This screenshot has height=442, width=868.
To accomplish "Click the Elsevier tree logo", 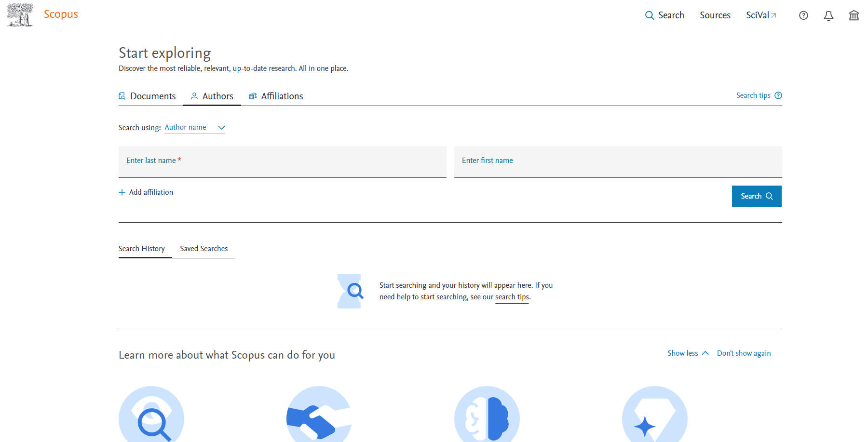I will click(x=20, y=14).
